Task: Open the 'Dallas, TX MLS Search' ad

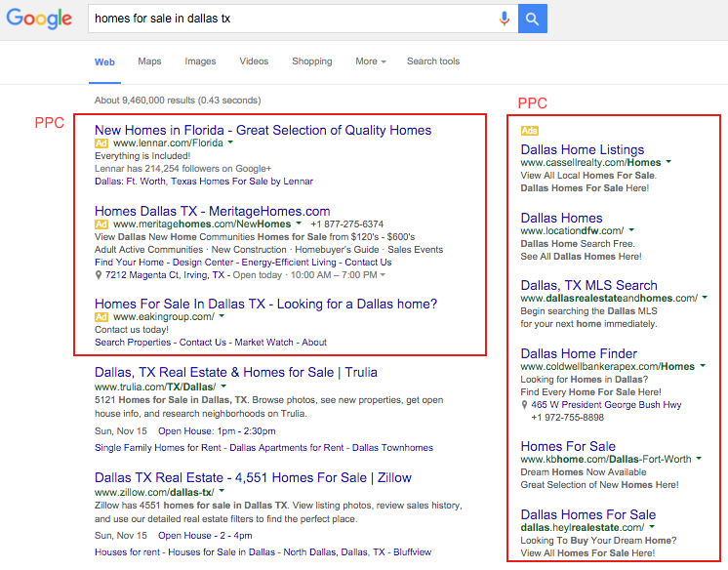Action: coord(588,285)
